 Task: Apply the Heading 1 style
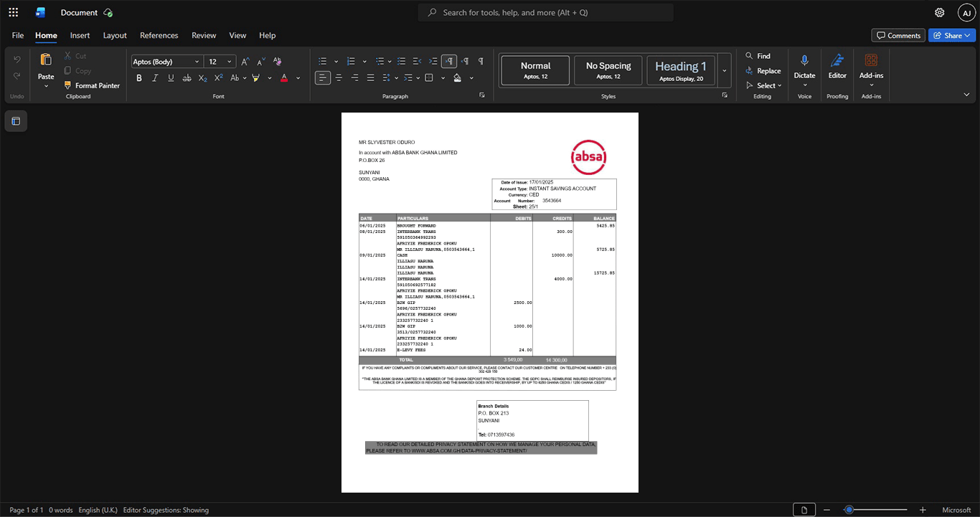[x=681, y=70]
